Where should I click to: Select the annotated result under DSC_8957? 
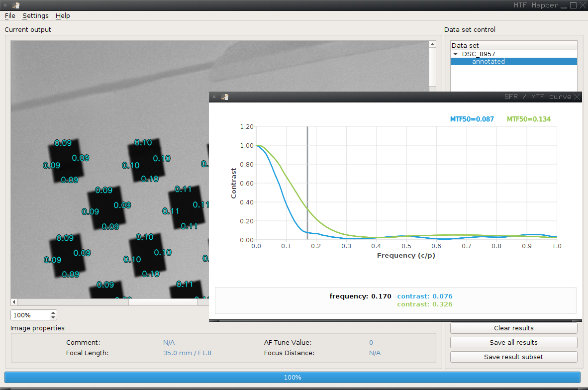488,61
